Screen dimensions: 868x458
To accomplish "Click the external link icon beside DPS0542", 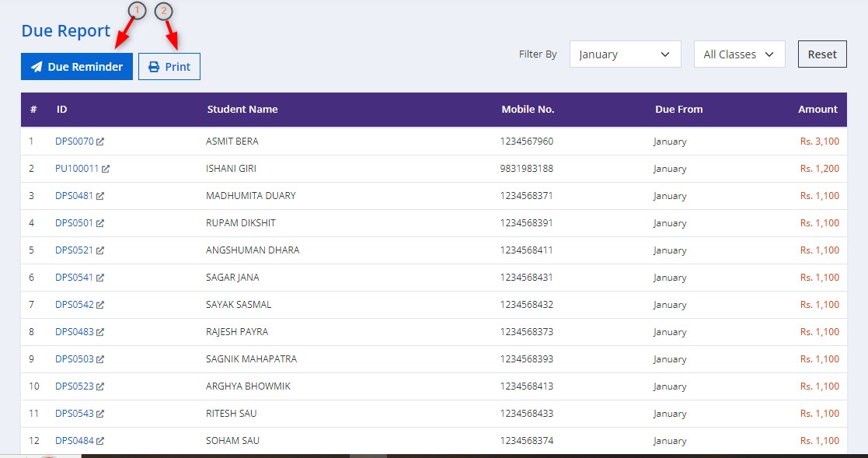I will click(100, 305).
